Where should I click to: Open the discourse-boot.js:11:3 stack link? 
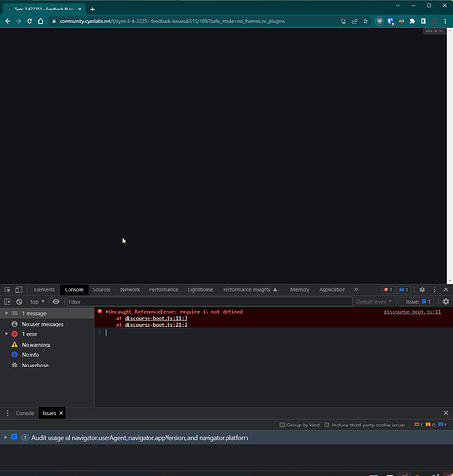click(156, 318)
